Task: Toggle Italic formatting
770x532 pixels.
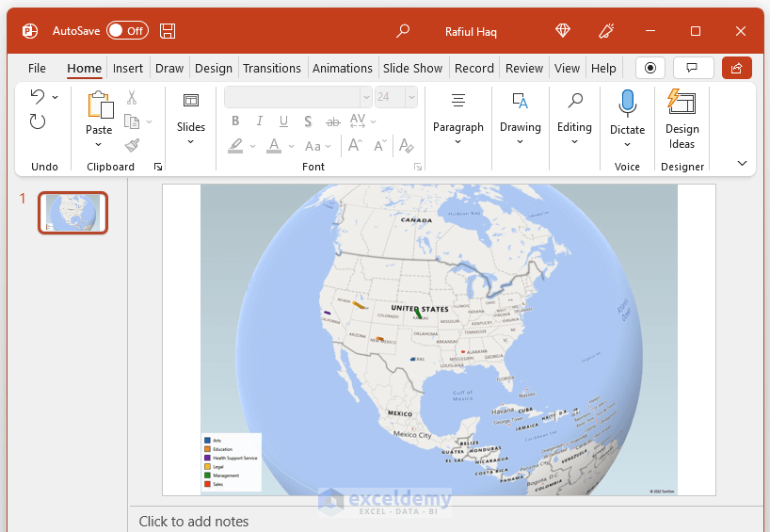Action: pyautogui.click(x=259, y=121)
